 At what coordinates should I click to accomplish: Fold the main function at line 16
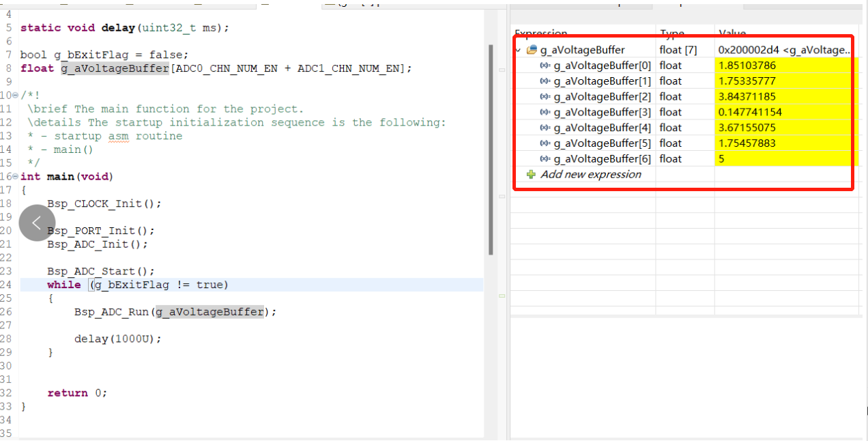pos(15,177)
